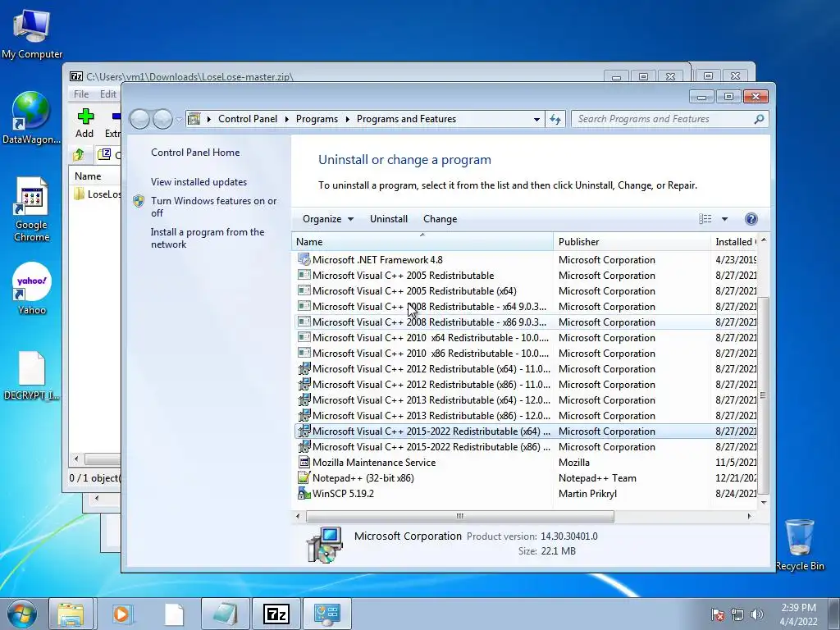The image size is (840, 630).
Task: Open the Organize dropdown
Action: coord(328,218)
